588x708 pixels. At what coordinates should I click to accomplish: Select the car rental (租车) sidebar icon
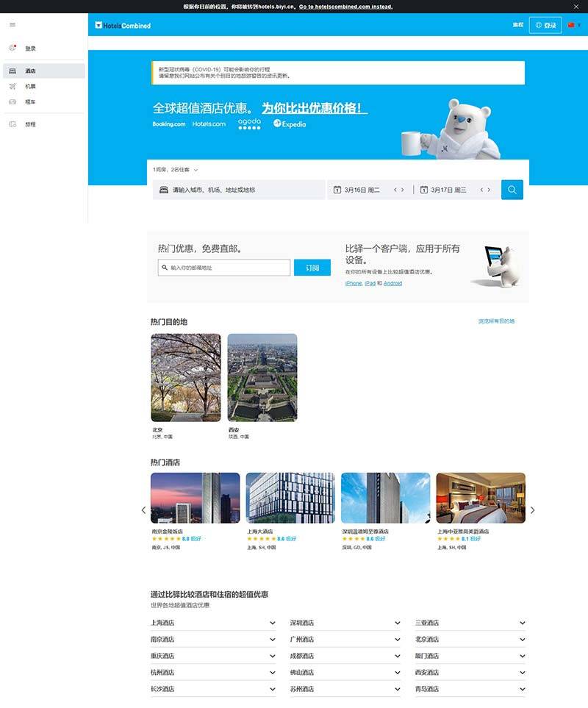point(12,102)
